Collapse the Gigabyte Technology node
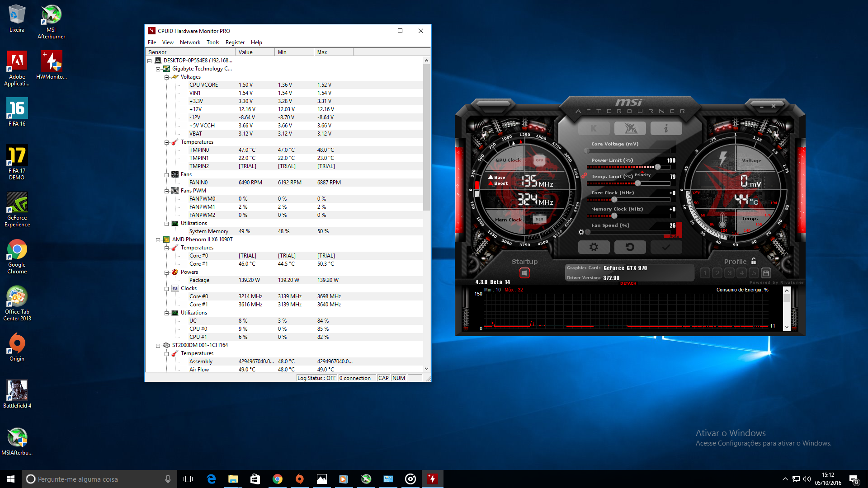The width and height of the screenshot is (868, 488). pyautogui.click(x=158, y=69)
